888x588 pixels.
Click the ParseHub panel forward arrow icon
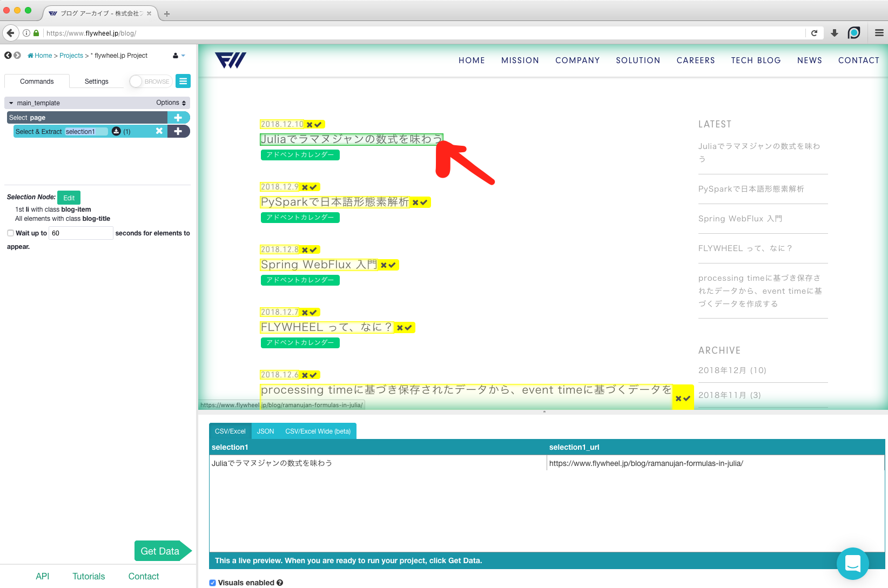[17, 55]
